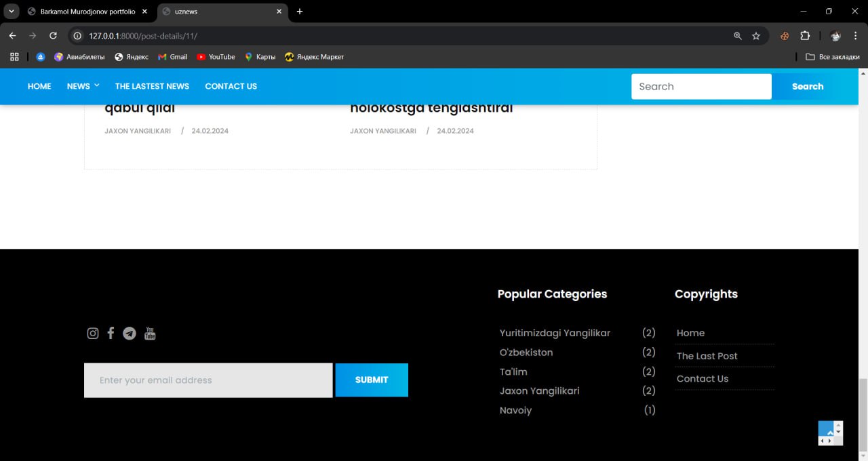
Task: Go to HOME in the navigation bar
Action: click(39, 86)
